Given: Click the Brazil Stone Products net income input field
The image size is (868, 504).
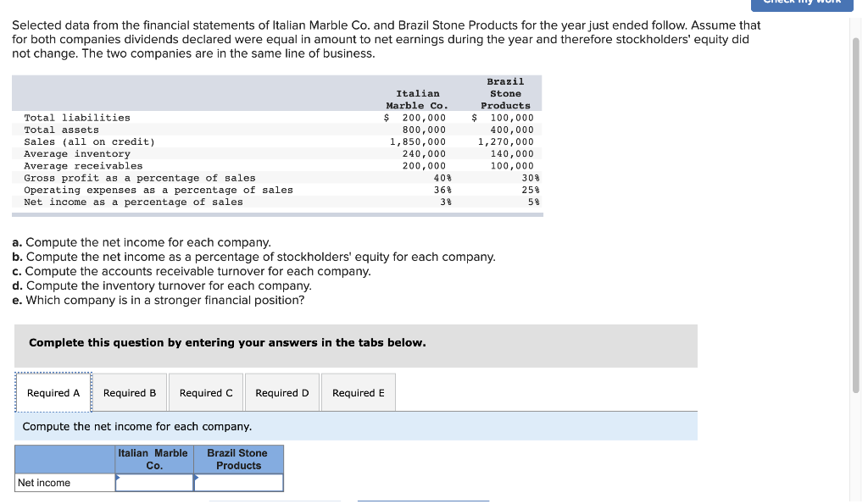Looking at the screenshot, I should [x=238, y=482].
